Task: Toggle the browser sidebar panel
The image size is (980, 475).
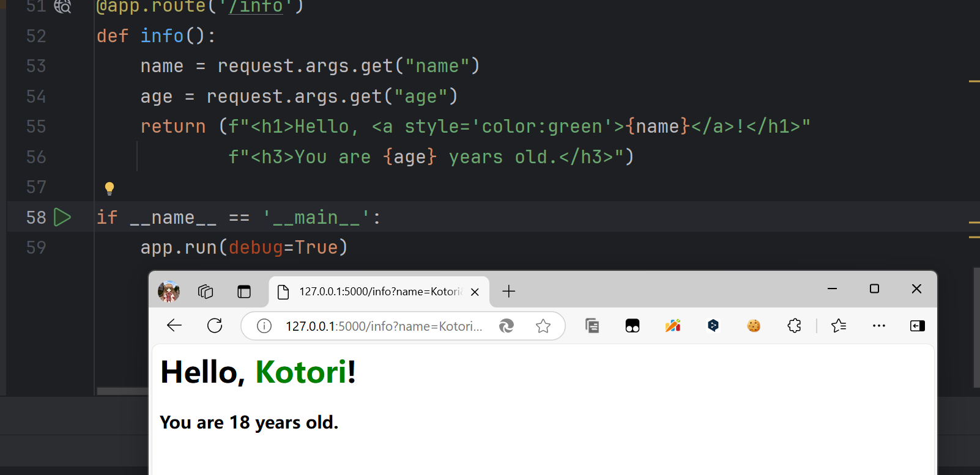Action: tap(917, 326)
